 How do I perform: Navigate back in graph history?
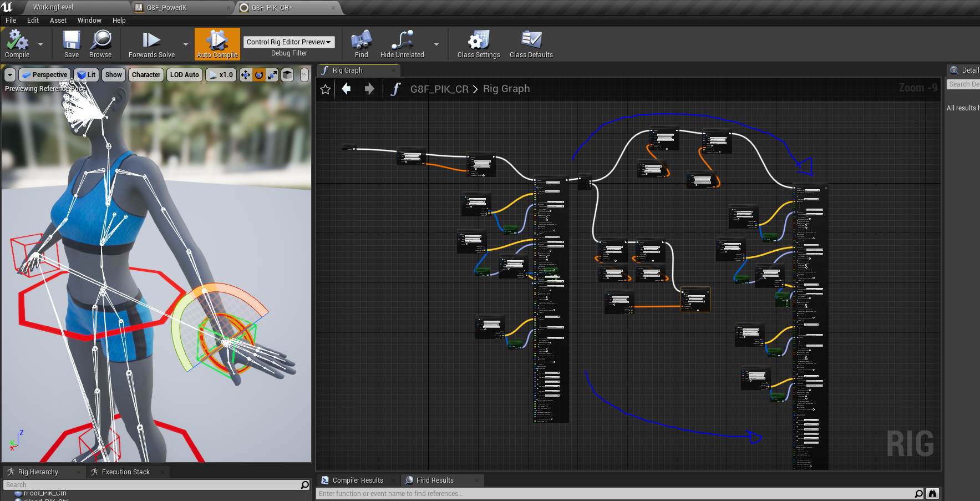point(347,89)
